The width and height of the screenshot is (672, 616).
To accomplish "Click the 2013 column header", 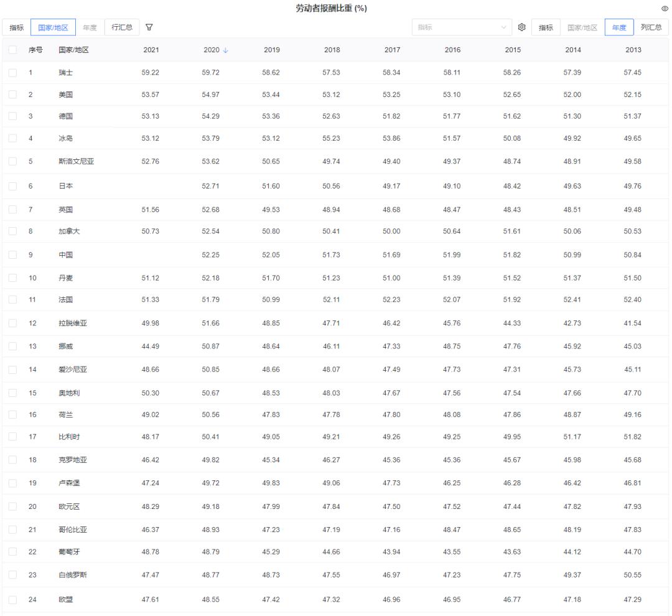I will coord(633,50).
